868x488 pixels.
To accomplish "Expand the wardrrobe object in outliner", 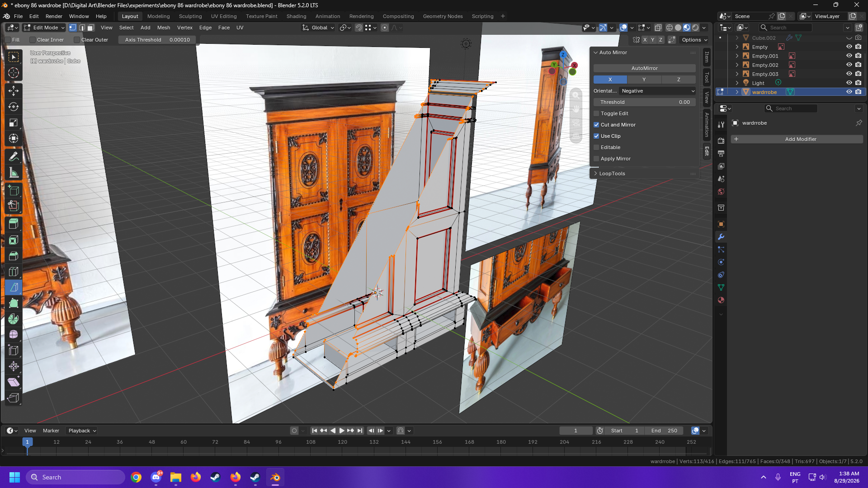I will click(737, 92).
